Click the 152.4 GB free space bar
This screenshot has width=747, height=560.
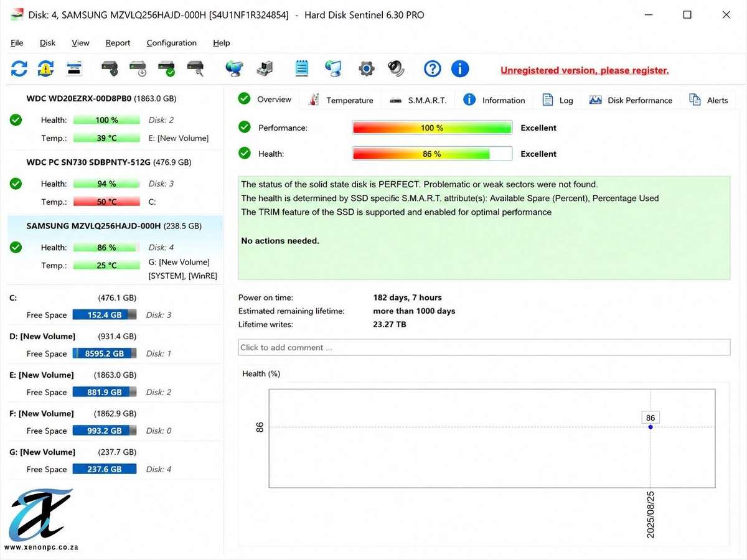pyautogui.click(x=104, y=315)
